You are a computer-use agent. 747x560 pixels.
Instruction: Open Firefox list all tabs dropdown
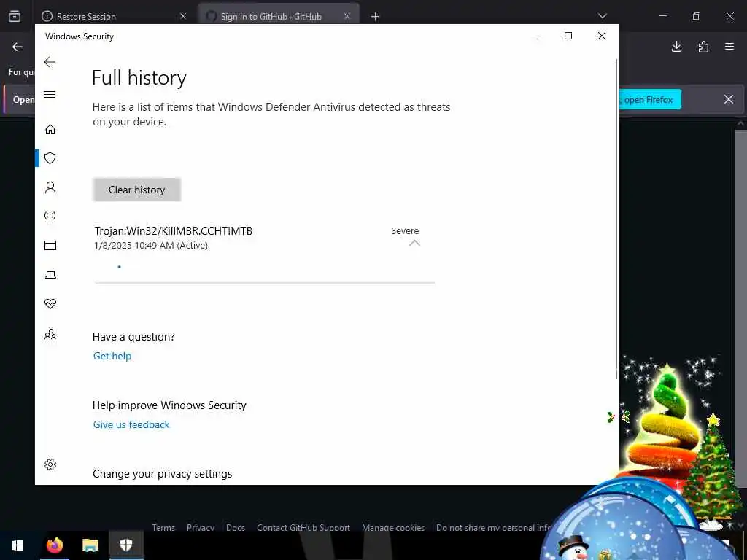(602, 16)
